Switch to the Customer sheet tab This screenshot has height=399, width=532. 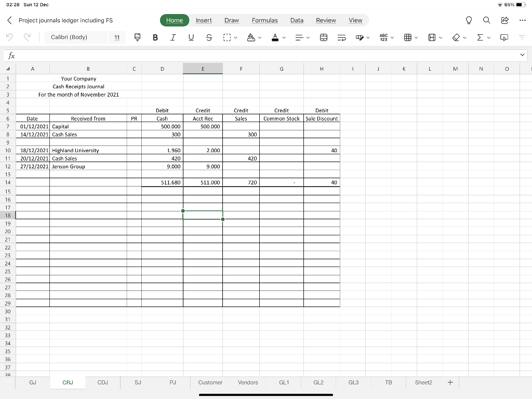[210, 382]
